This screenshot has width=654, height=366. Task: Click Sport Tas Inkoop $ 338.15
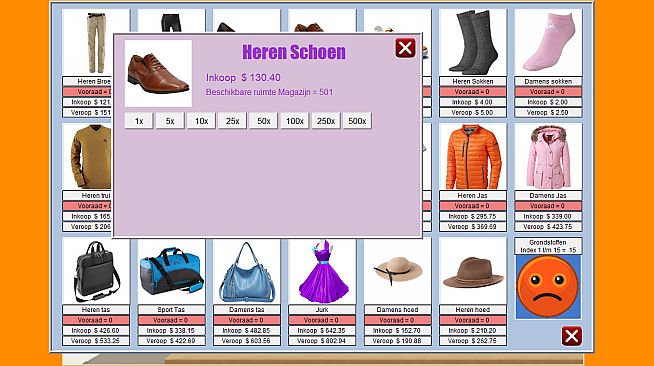[x=171, y=331]
